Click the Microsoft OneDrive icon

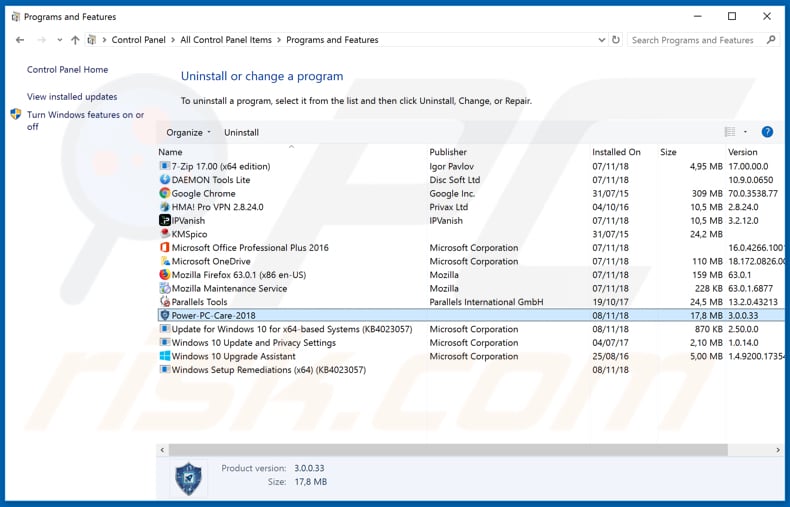pos(164,261)
